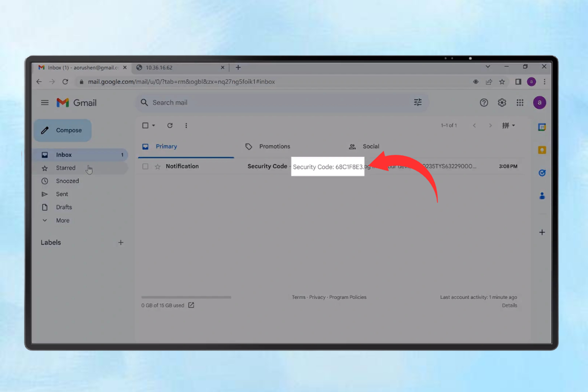Screen dimensions: 588x392
Task: Open the input tools dropdown
Action: coord(509,125)
